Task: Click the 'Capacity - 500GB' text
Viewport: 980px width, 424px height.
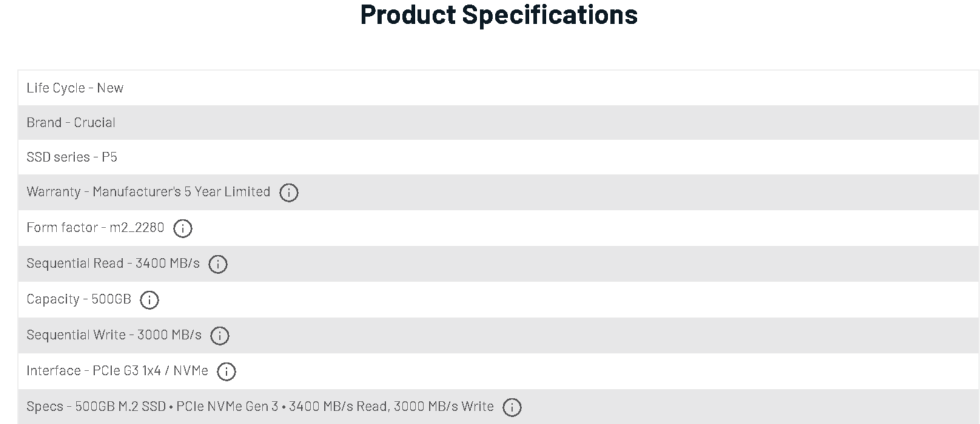Action: (x=79, y=299)
